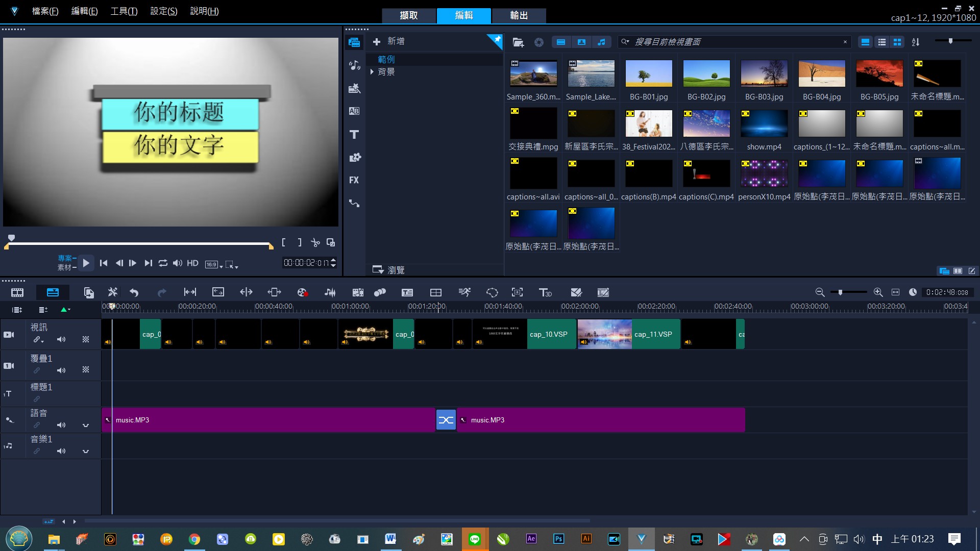Open the Sound Mixer tool
This screenshot has height=551, width=980.
pyautogui.click(x=330, y=292)
